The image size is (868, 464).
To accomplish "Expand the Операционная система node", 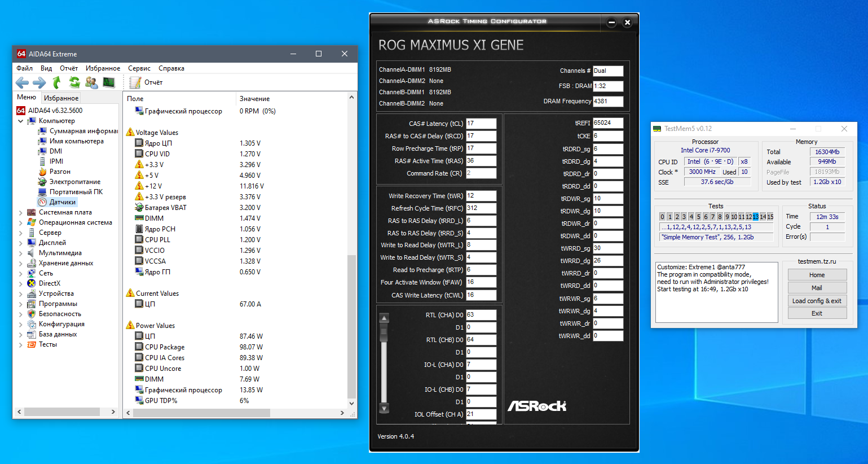I will pyautogui.click(x=21, y=222).
